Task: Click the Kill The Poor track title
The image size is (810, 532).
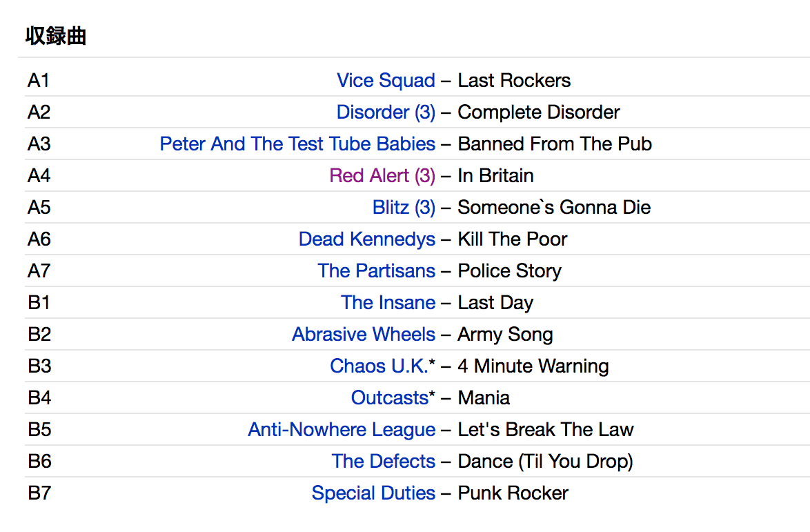Action: click(513, 239)
